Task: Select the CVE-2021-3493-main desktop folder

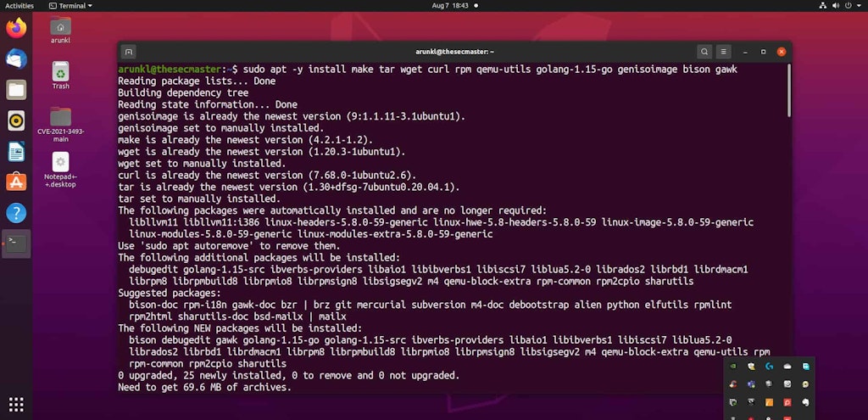Action: click(x=61, y=125)
